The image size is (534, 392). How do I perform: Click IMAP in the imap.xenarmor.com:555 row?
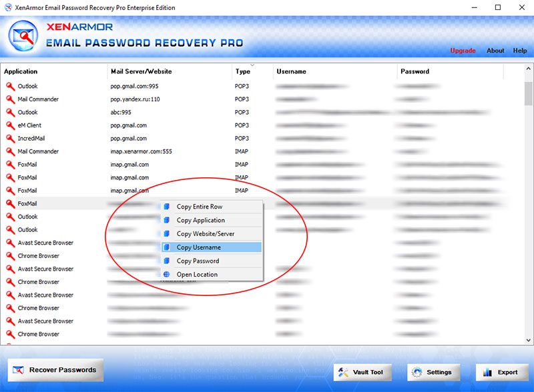tap(242, 151)
